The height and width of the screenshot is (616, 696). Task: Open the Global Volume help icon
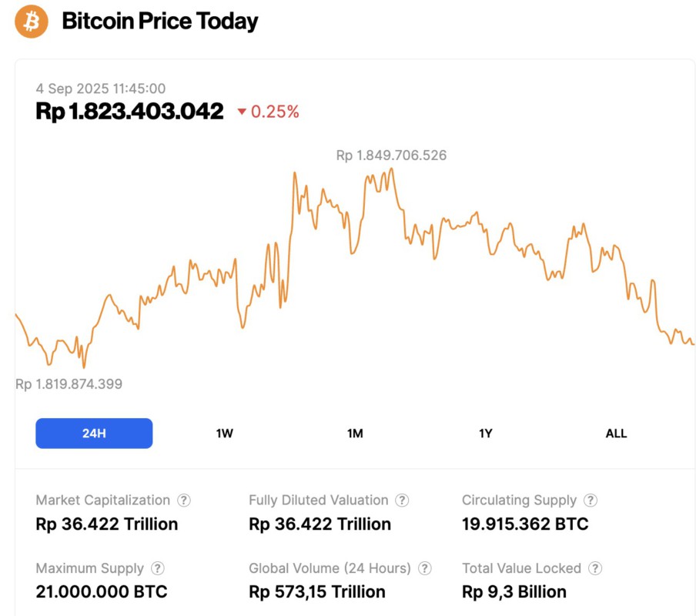point(424,568)
